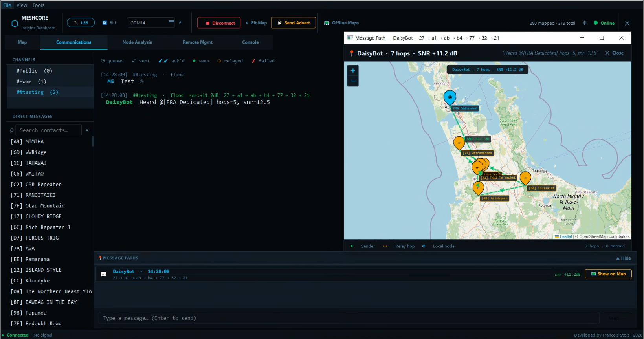644x339 pixels.
Task: Click the Search contacts field
Action: (48, 130)
